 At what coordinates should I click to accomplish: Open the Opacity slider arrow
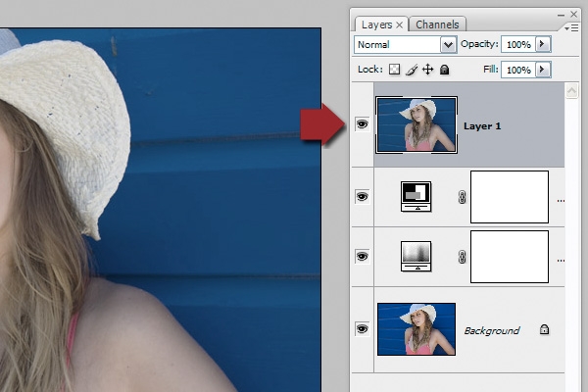coord(543,44)
